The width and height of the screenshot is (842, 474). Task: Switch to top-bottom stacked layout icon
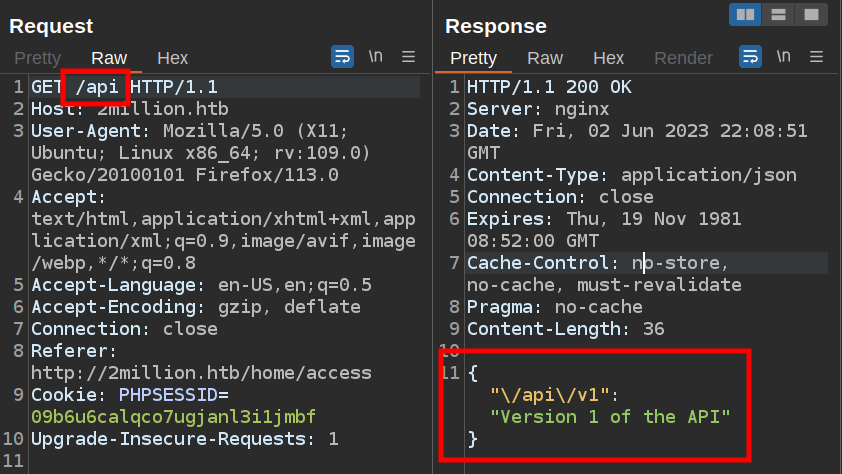coord(777,15)
